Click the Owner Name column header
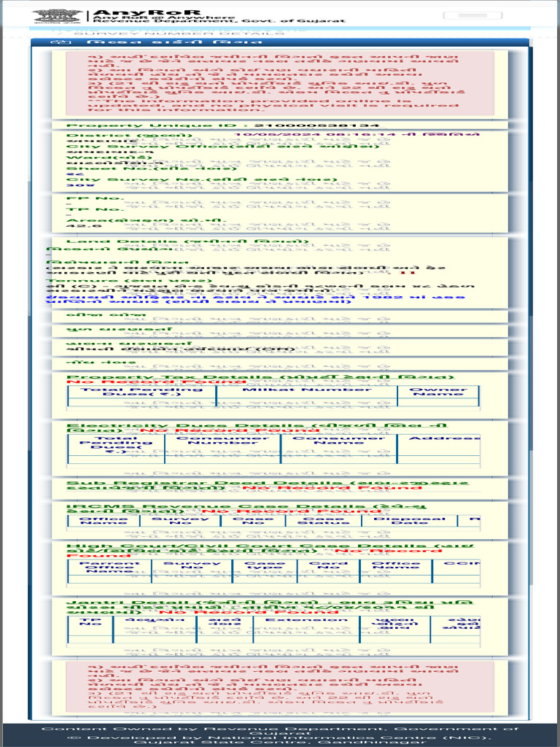This screenshot has height=747, width=560. click(438, 392)
